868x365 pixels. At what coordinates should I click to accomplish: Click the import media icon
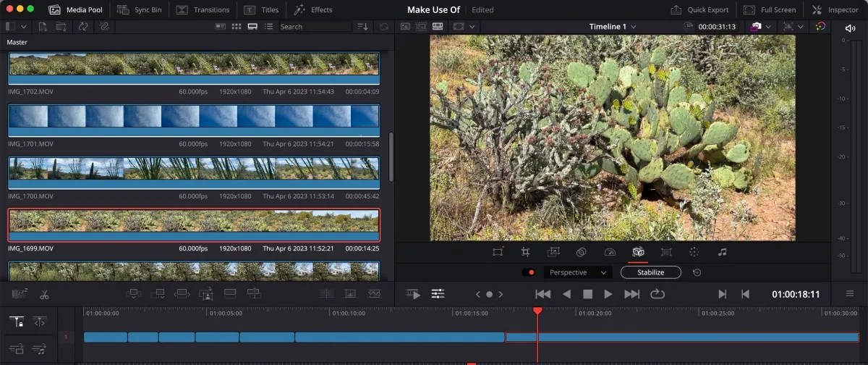click(43, 26)
